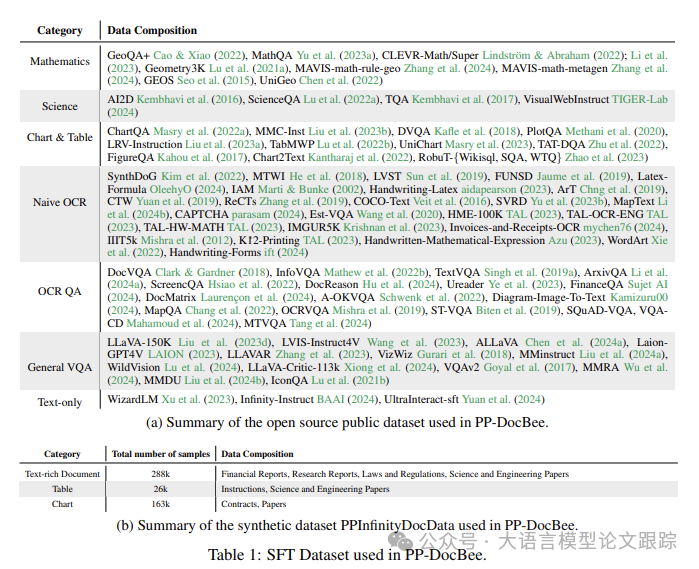The width and height of the screenshot is (699, 569).
Task: Click the mychen76 (2024) citation
Action: click(x=624, y=227)
